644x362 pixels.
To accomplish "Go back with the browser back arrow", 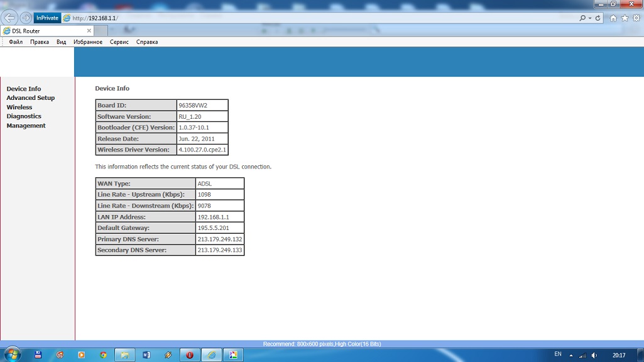I will pyautogui.click(x=9, y=18).
